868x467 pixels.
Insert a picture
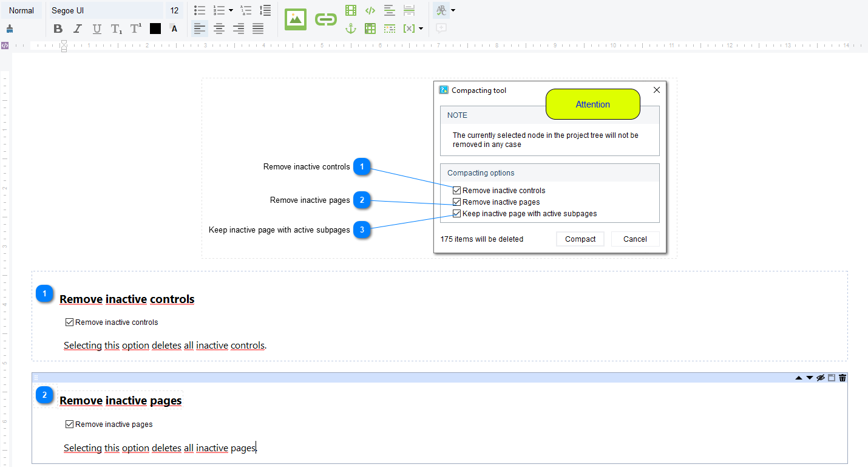[296, 19]
